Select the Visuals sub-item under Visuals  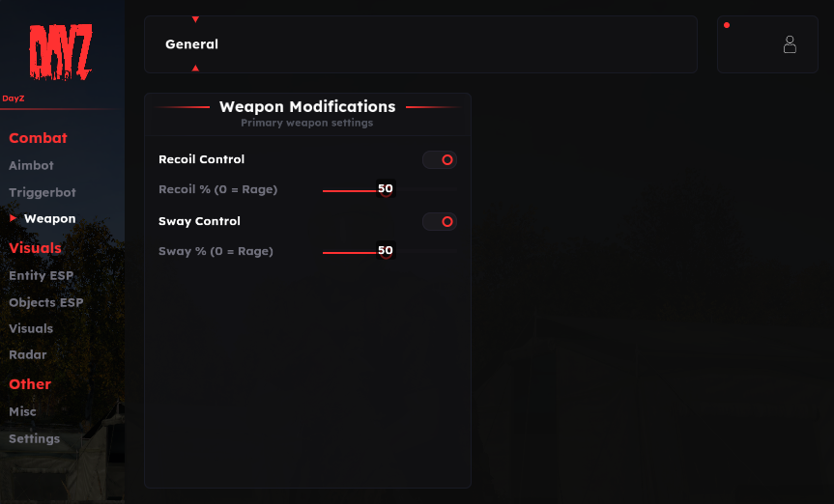(x=31, y=328)
